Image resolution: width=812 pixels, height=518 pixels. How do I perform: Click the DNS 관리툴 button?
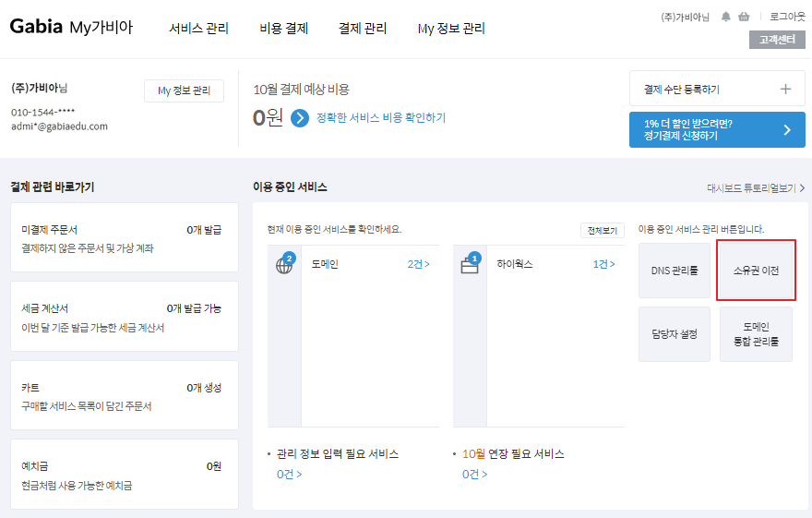click(675, 271)
